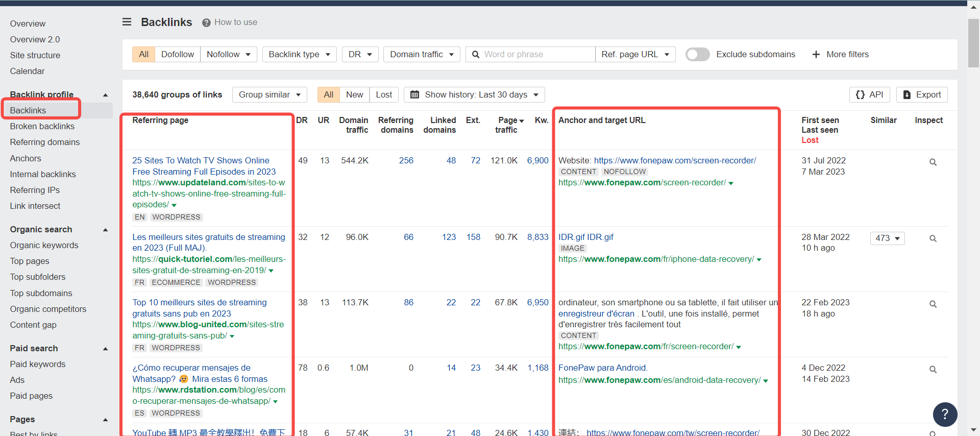Open Paid keywords report
This screenshot has width=980, height=436.
click(x=37, y=364)
